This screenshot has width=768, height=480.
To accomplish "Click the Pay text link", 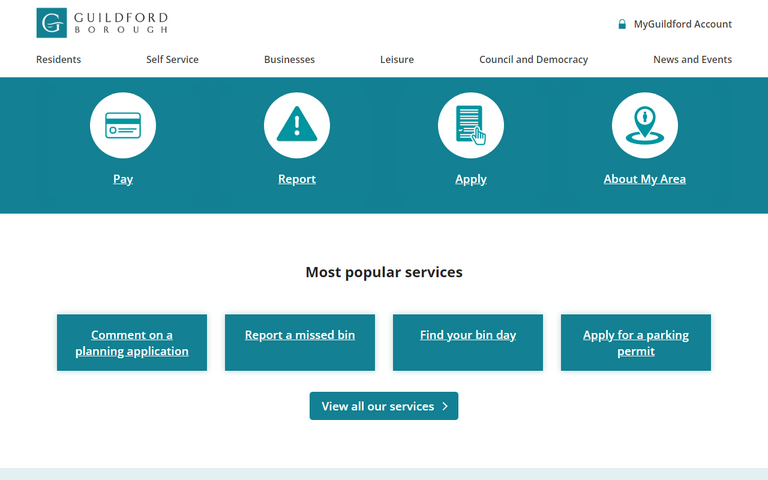I will click(x=123, y=179).
